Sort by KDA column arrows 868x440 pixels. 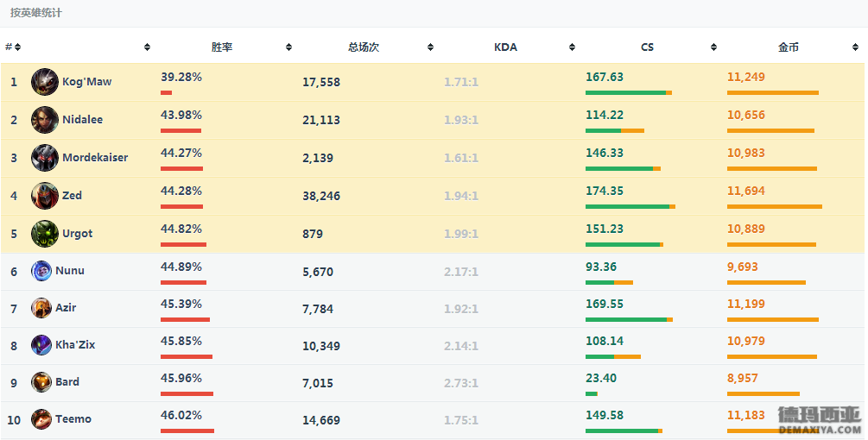(572, 47)
